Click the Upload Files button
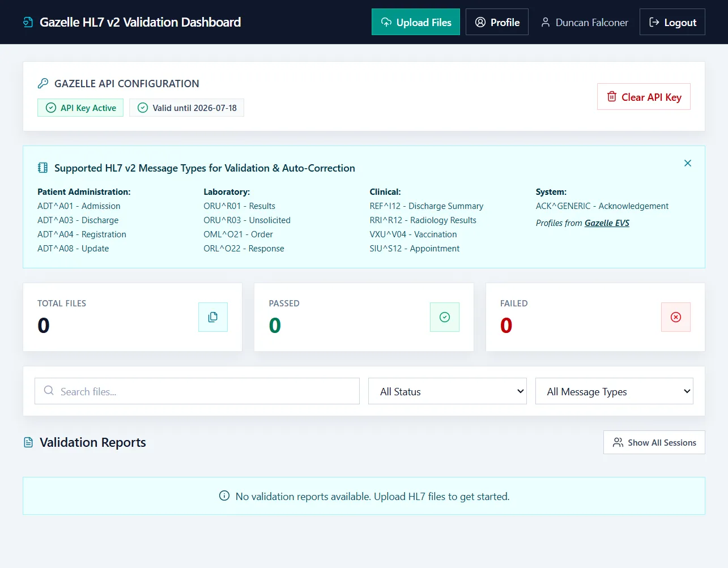728x568 pixels. tap(416, 22)
